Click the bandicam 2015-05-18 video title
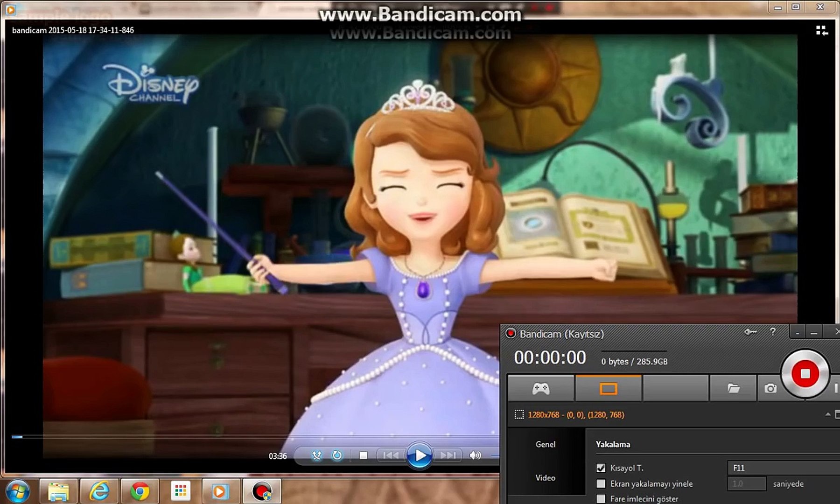840x504 pixels. coord(73,30)
